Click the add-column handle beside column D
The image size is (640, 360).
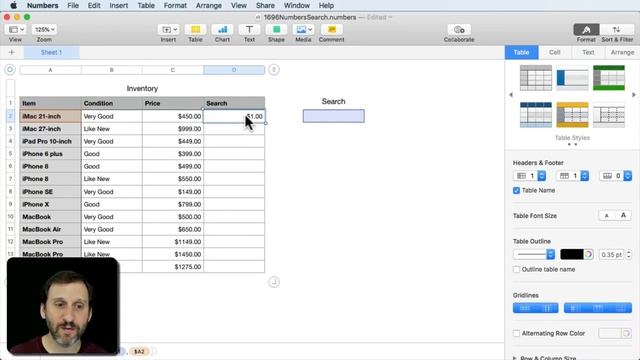coord(274,70)
